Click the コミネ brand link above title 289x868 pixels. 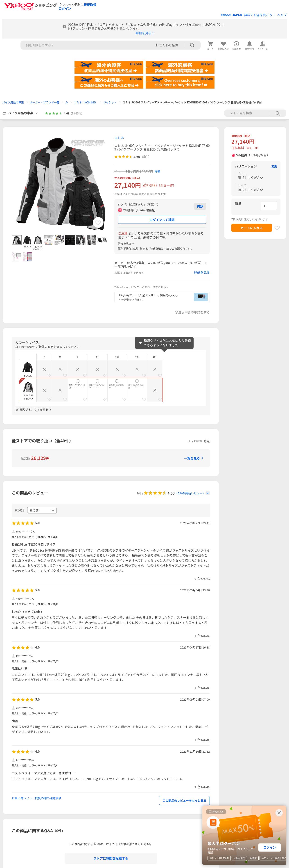pyautogui.click(x=119, y=138)
